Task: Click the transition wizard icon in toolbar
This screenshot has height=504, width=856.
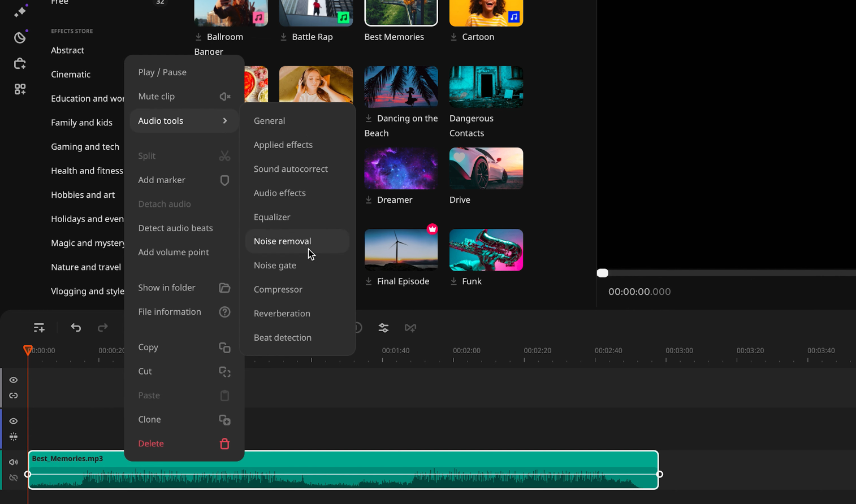Action: [x=410, y=328]
